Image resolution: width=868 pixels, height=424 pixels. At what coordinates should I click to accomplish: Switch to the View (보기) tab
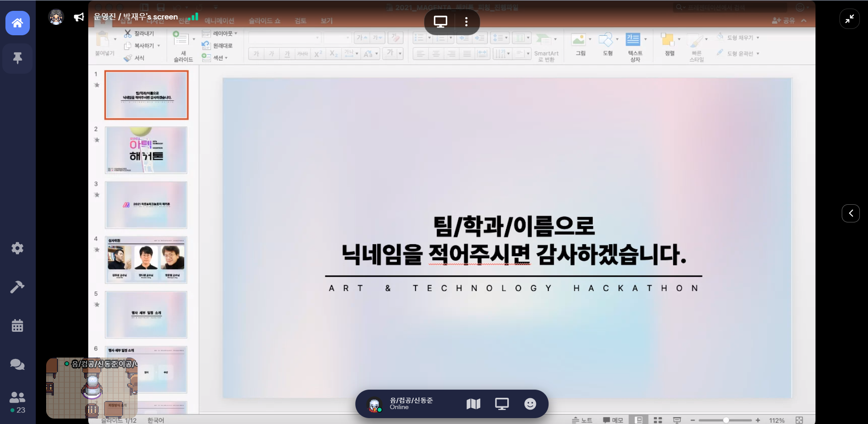(x=327, y=21)
